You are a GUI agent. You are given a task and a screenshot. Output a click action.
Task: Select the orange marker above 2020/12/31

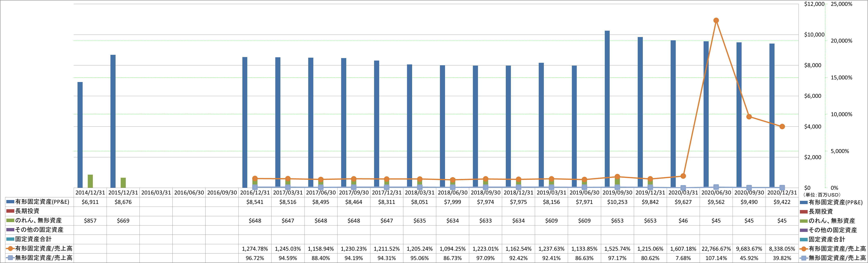782,127
